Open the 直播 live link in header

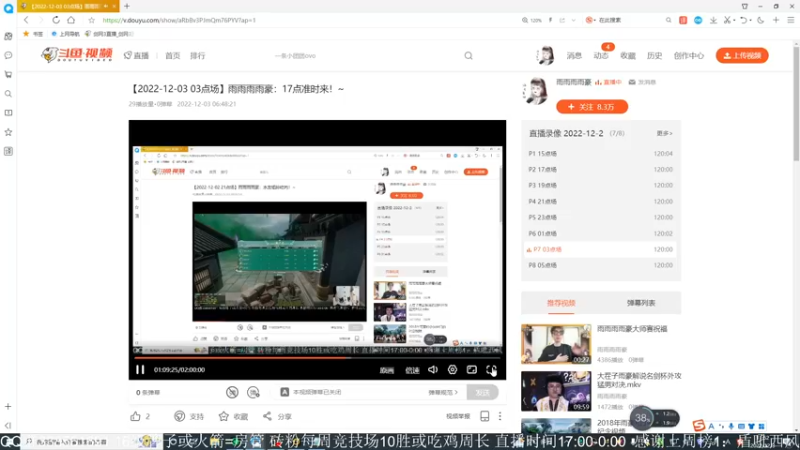pyautogui.click(x=136, y=56)
